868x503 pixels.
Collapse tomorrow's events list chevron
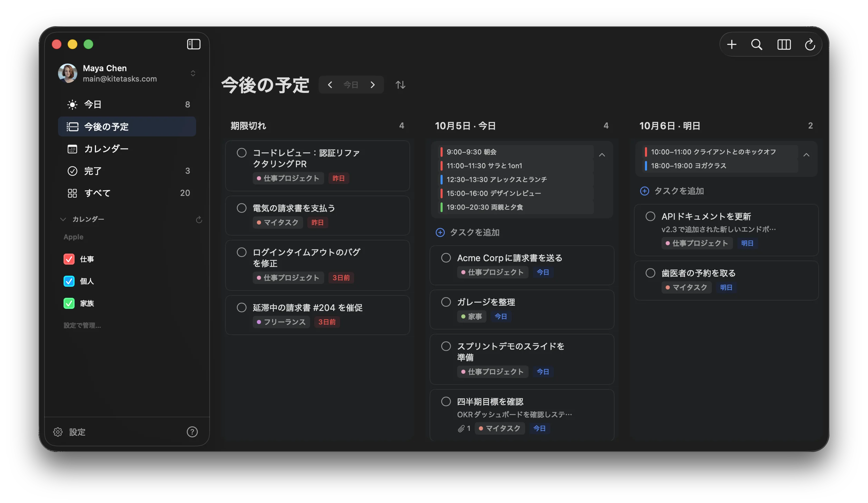click(x=806, y=155)
